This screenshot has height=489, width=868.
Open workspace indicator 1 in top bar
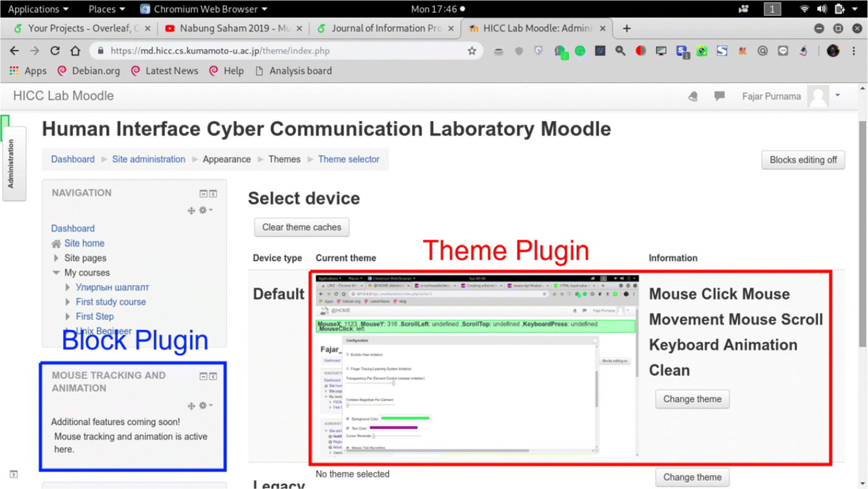(x=772, y=9)
